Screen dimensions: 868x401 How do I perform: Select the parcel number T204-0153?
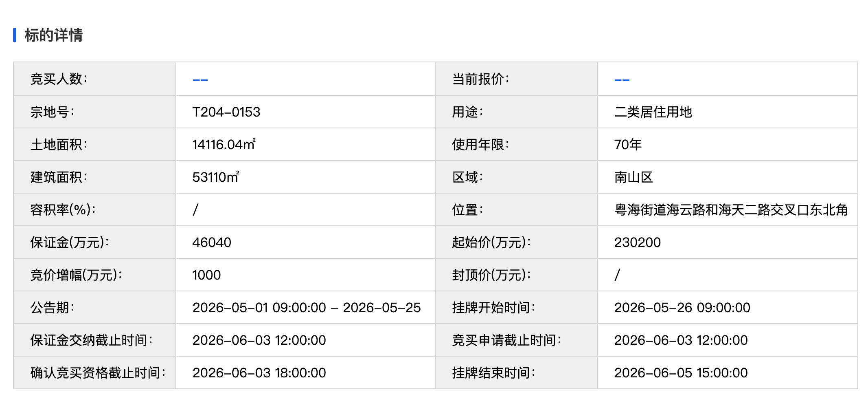(x=226, y=112)
